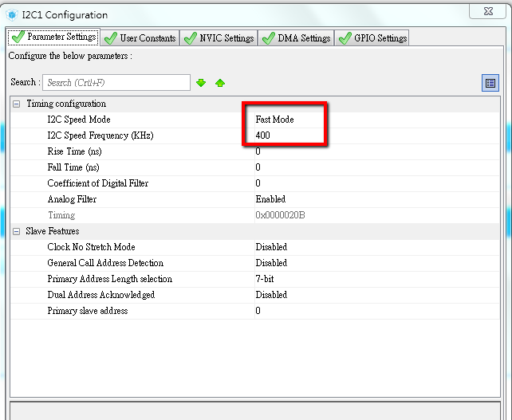The height and width of the screenshot is (420, 512).
Task: Collapse the Slave Features section
Action: (x=17, y=231)
